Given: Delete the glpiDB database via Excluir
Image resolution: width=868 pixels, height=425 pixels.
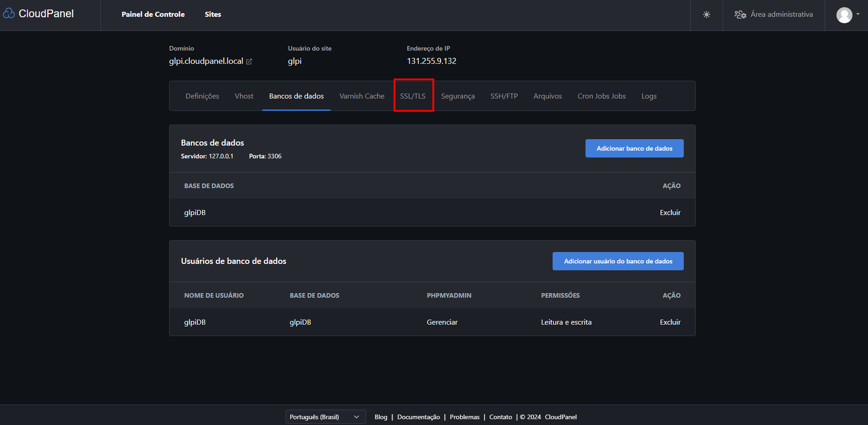Looking at the screenshot, I should coord(670,212).
